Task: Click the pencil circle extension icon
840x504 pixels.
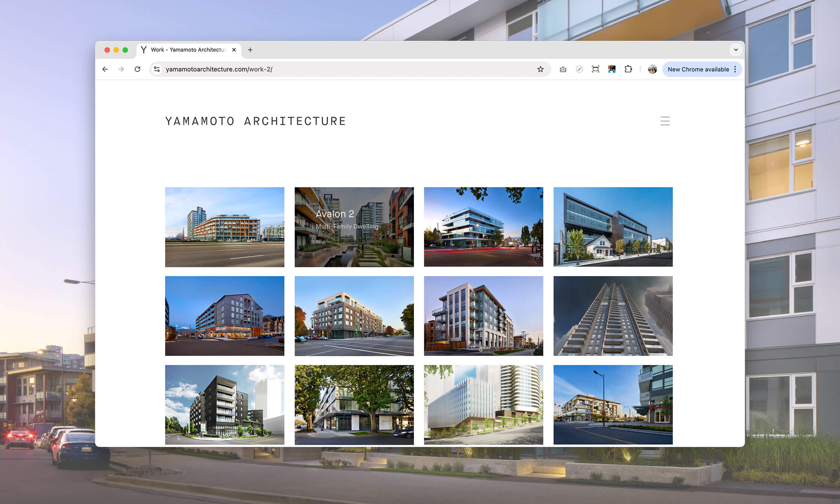Action: [x=579, y=69]
